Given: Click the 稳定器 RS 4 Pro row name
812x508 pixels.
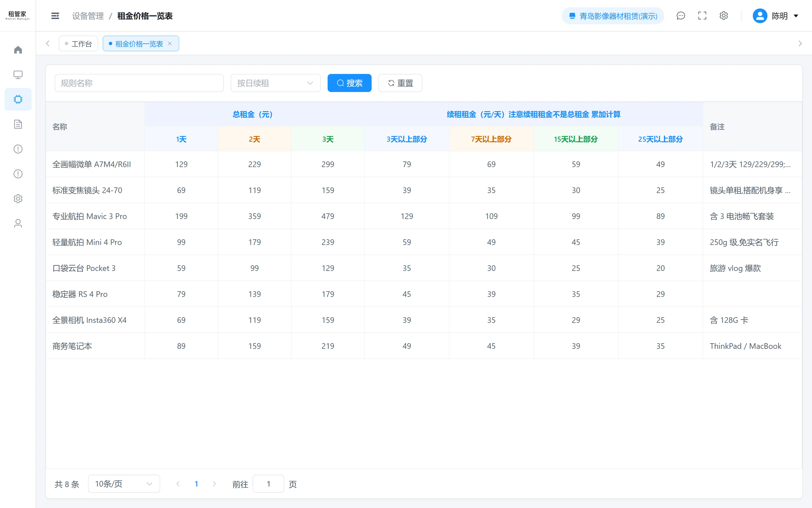Looking at the screenshot, I should coord(80,294).
